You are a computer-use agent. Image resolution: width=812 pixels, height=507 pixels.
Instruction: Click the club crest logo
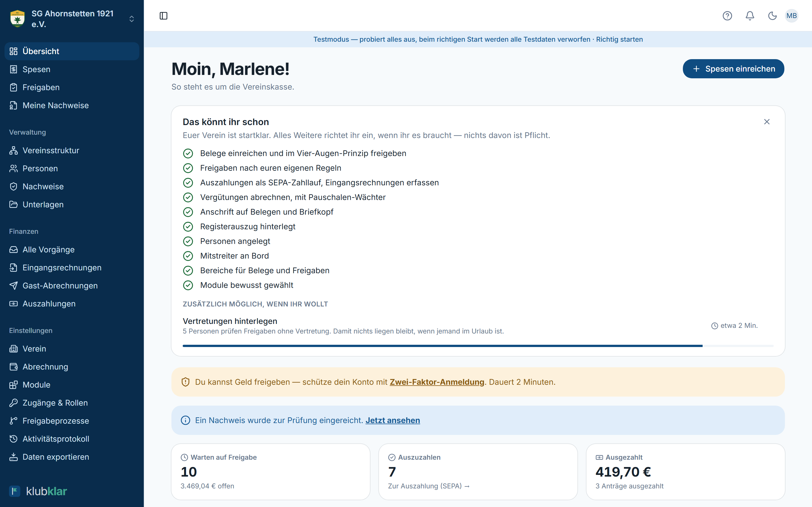(17, 19)
